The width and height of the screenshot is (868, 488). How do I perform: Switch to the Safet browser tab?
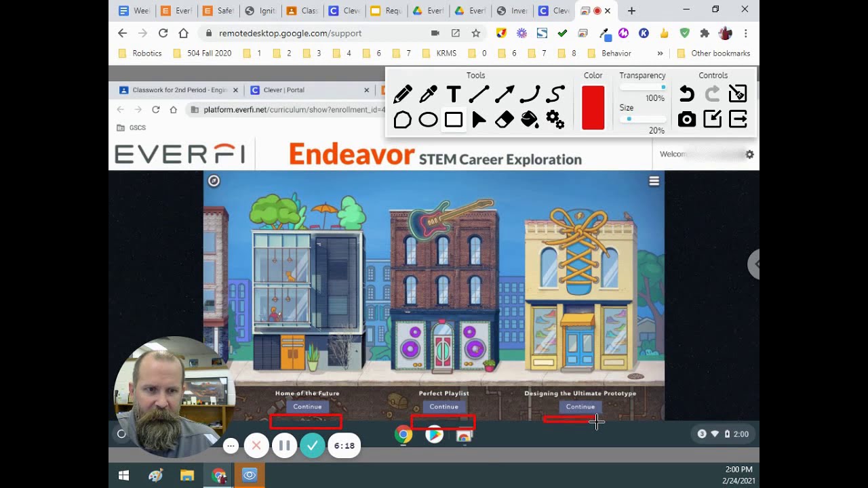click(x=217, y=10)
